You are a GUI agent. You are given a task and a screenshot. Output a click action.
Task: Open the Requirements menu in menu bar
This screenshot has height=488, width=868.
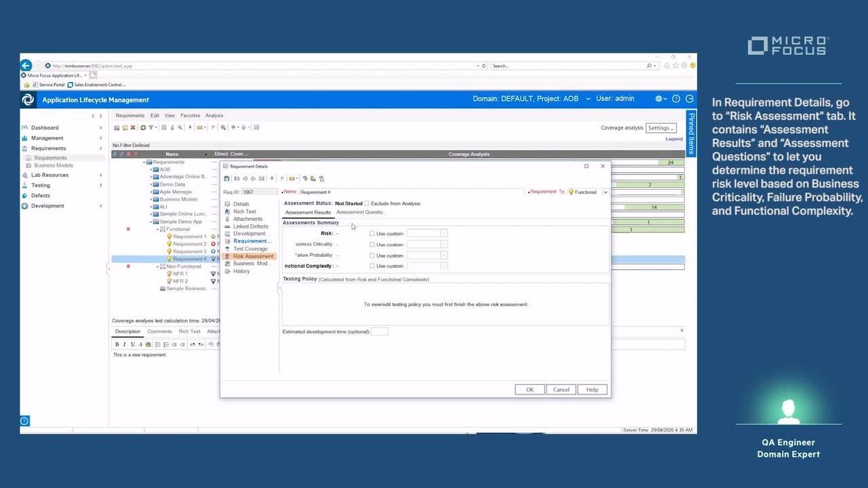tap(130, 116)
